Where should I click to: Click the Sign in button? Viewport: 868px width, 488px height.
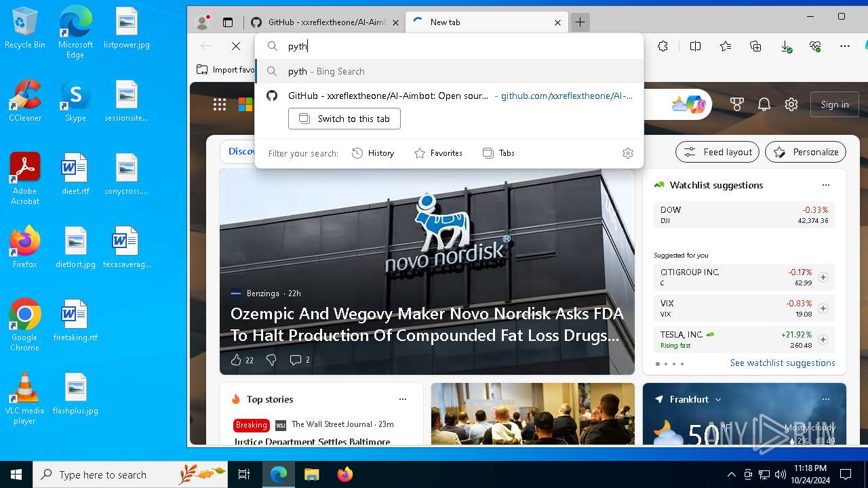[835, 104]
